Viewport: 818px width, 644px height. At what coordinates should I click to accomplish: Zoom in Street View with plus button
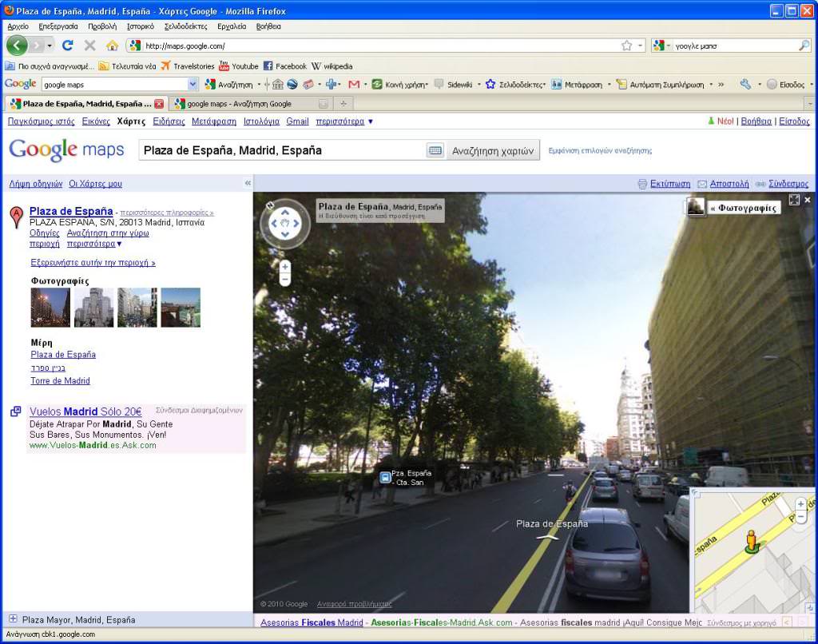click(285, 267)
